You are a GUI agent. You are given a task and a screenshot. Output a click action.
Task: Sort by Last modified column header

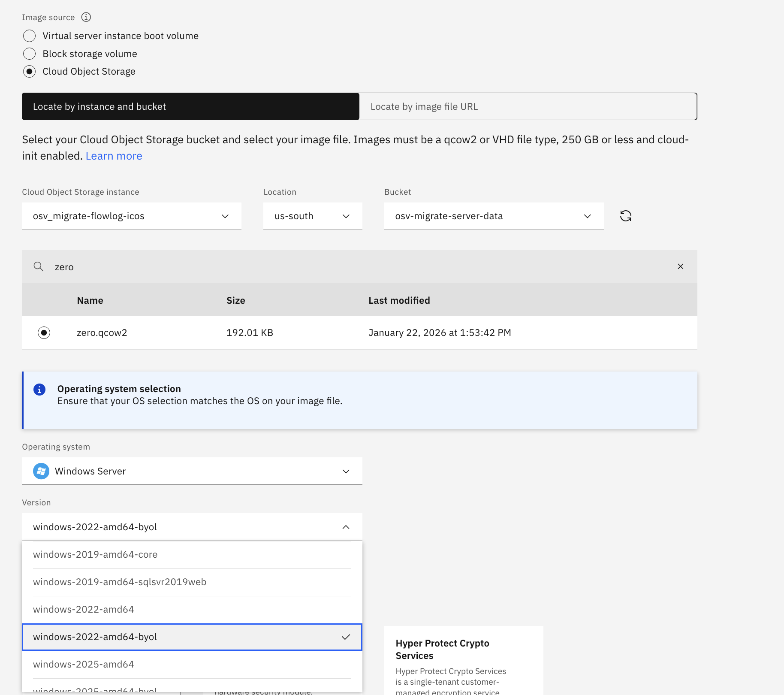tap(399, 300)
